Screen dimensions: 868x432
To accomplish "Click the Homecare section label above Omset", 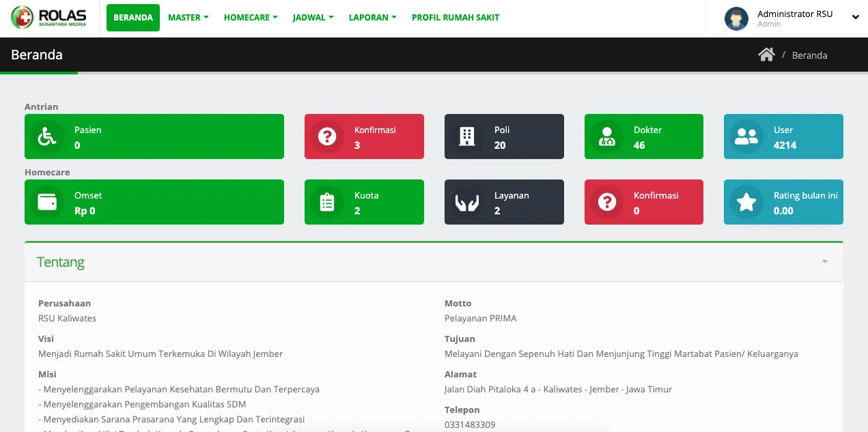I will click(x=47, y=172).
